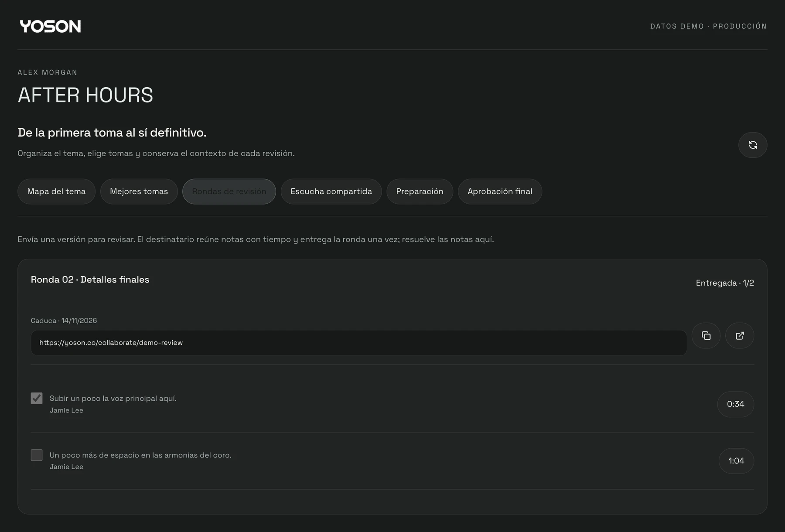Click the 'Caduca · 14/11/2026' label
Viewport: 785px width, 532px height.
pyautogui.click(x=64, y=321)
